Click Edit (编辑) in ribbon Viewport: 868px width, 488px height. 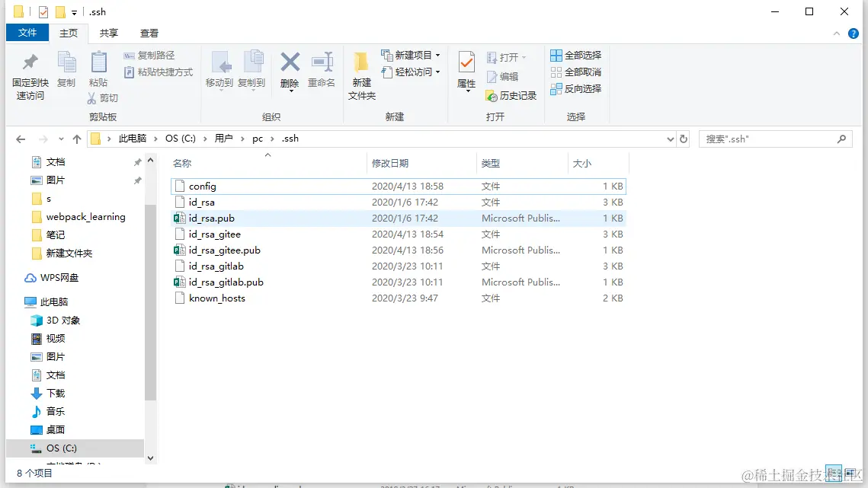503,77
